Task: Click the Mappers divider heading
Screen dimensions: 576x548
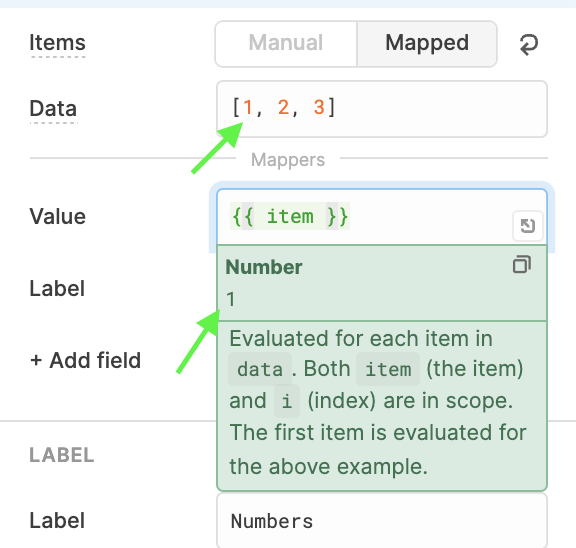Action: coord(288,160)
